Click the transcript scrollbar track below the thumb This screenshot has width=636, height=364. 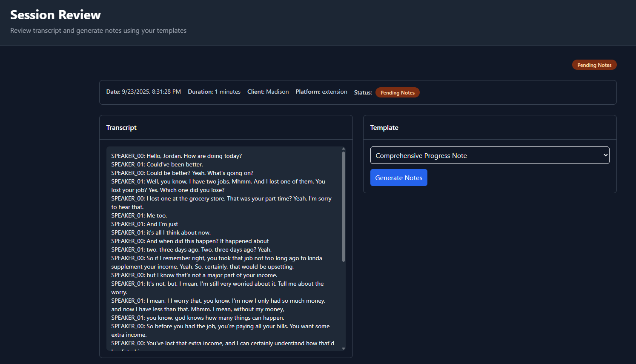[344, 304]
